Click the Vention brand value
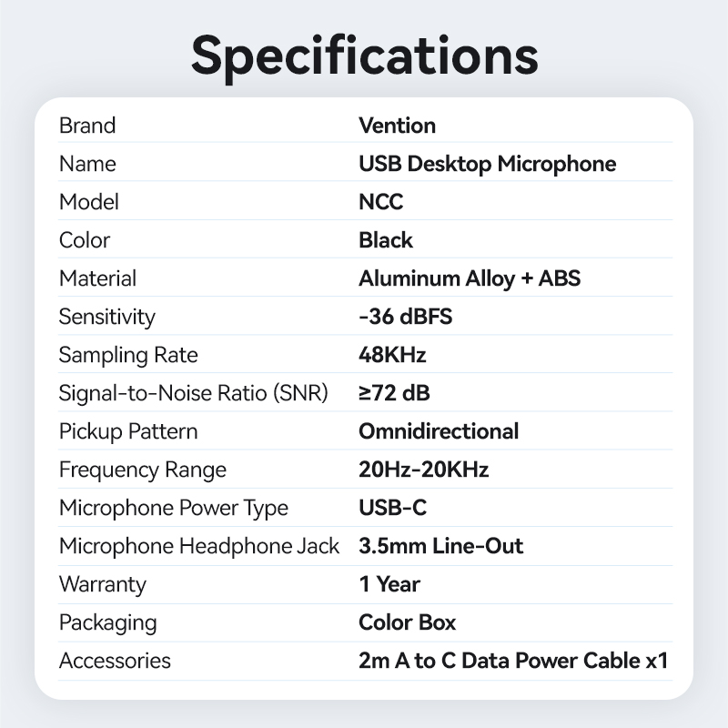Screen dimensions: 728x728 tap(397, 126)
